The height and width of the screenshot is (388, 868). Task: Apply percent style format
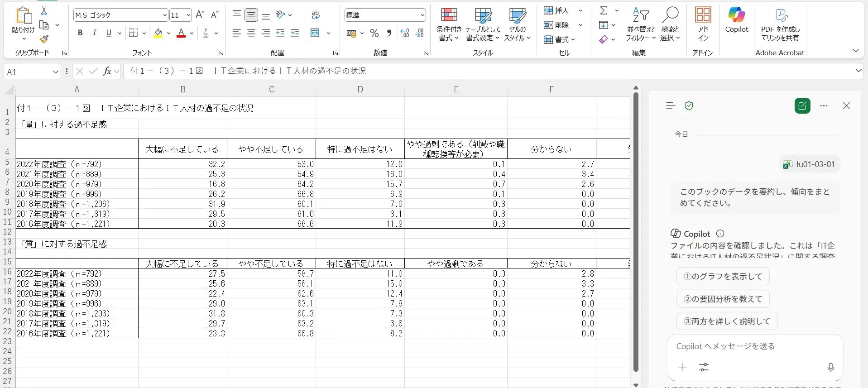click(374, 33)
